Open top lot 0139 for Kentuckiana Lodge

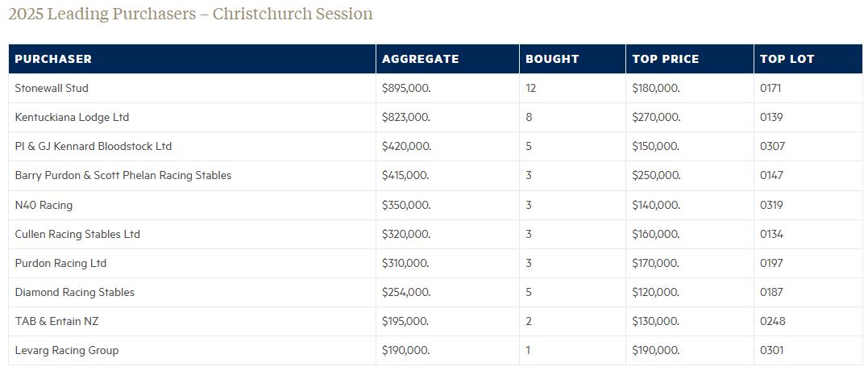(x=771, y=117)
